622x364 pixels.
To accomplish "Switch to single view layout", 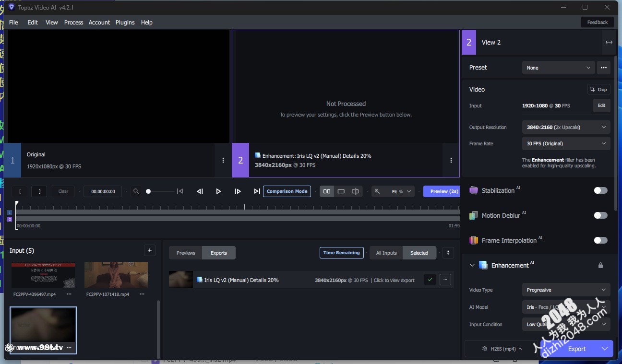I will pyautogui.click(x=341, y=191).
